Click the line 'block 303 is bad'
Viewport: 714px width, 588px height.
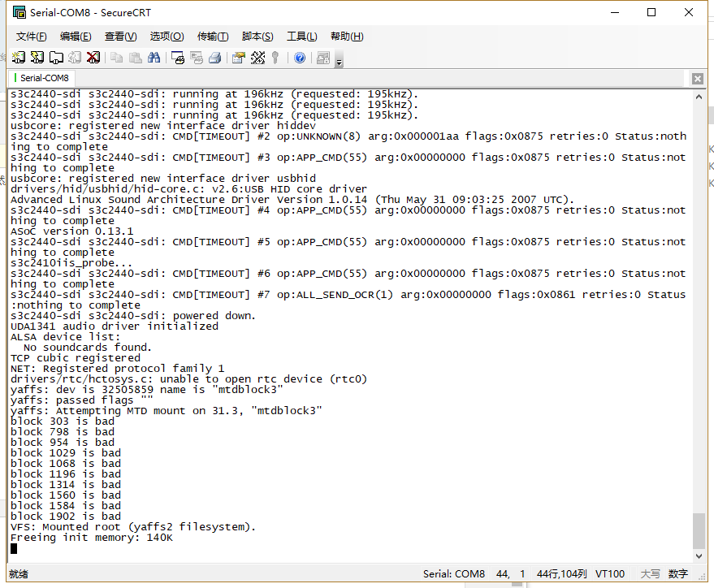(x=63, y=422)
